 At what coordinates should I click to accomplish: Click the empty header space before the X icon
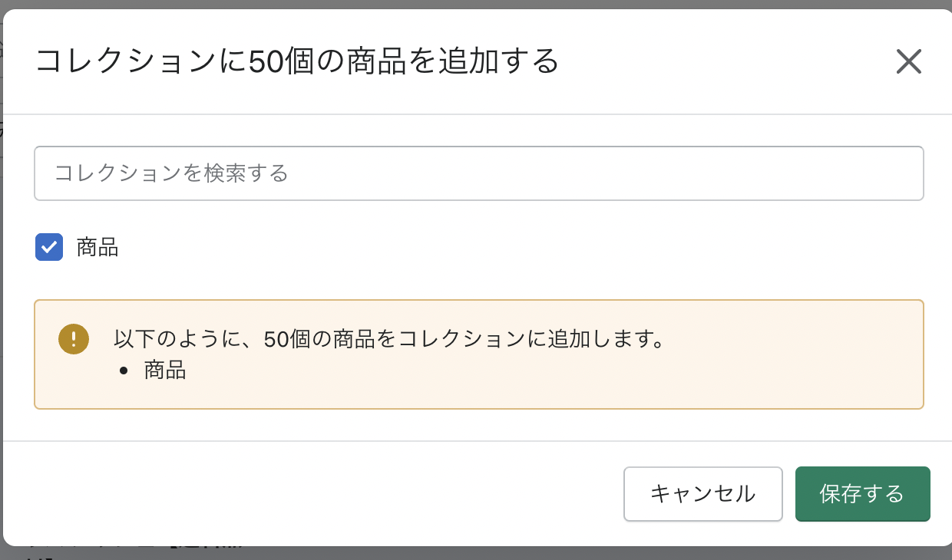click(x=729, y=61)
